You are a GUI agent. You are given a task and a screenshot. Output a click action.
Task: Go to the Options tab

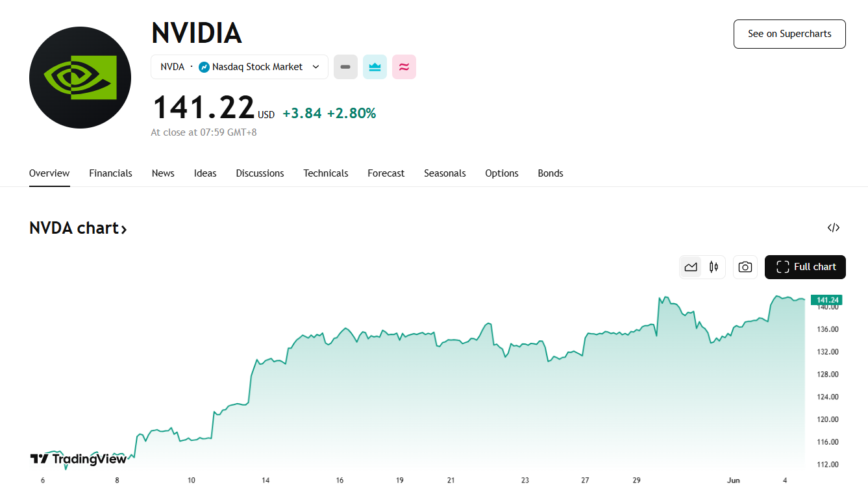(x=501, y=173)
